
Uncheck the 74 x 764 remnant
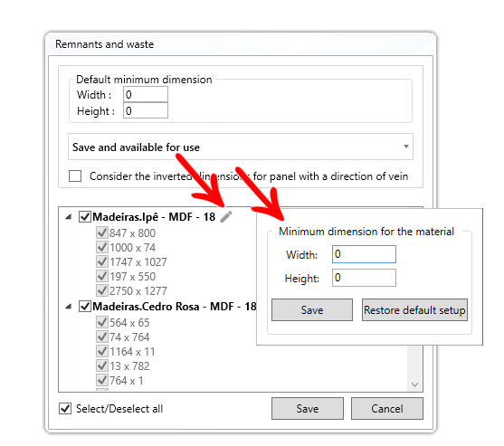click(102, 337)
